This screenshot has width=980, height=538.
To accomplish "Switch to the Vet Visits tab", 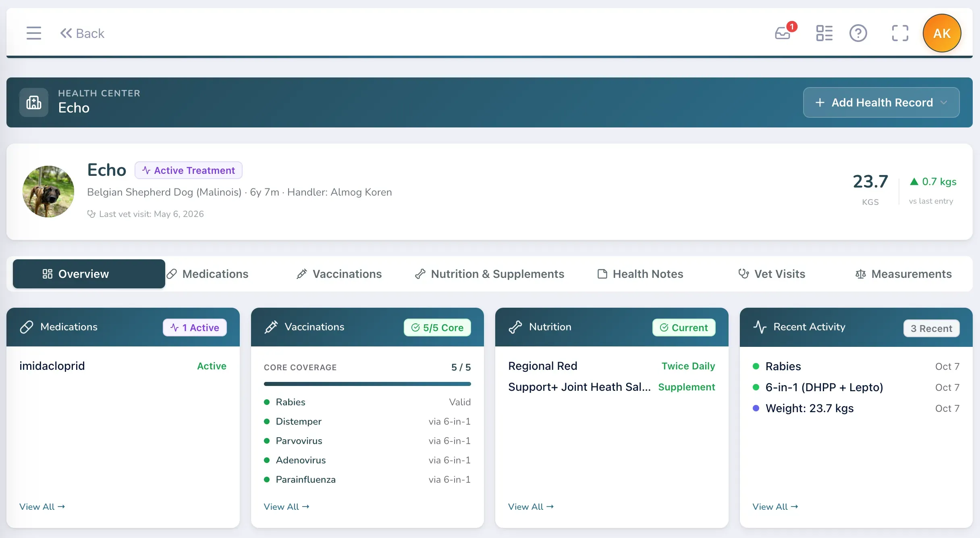I will 772,274.
